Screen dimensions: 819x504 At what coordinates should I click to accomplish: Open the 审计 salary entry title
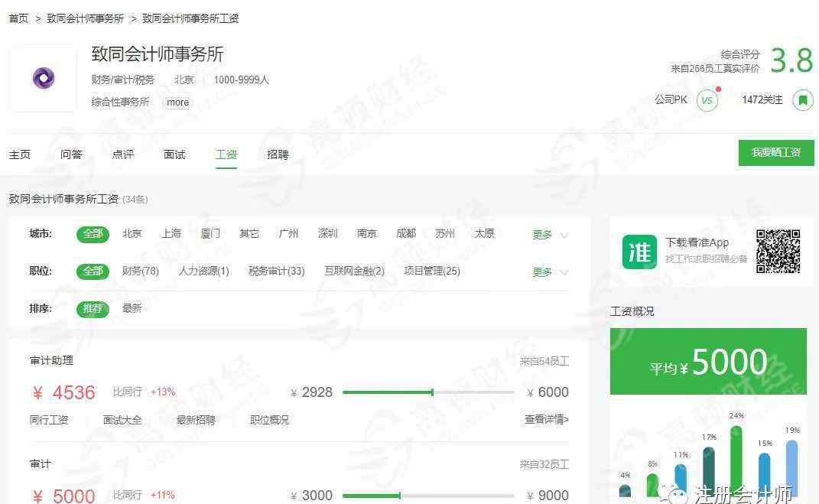click(x=41, y=464)
